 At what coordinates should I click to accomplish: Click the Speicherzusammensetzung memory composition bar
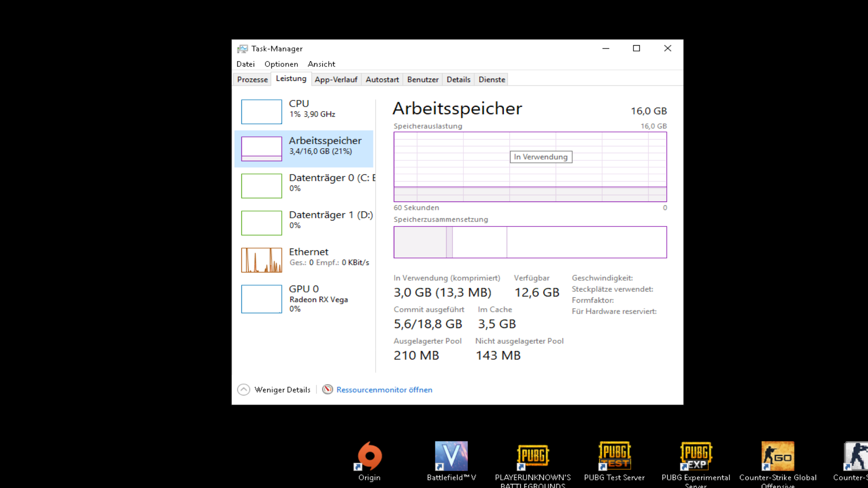point(530,242)
